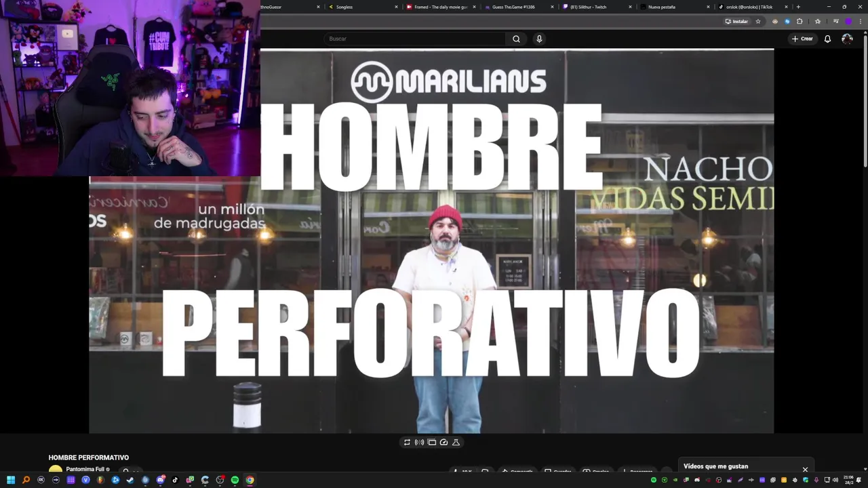
Task: Open the Pantomima Full channel link
Action: click(85, 469)
